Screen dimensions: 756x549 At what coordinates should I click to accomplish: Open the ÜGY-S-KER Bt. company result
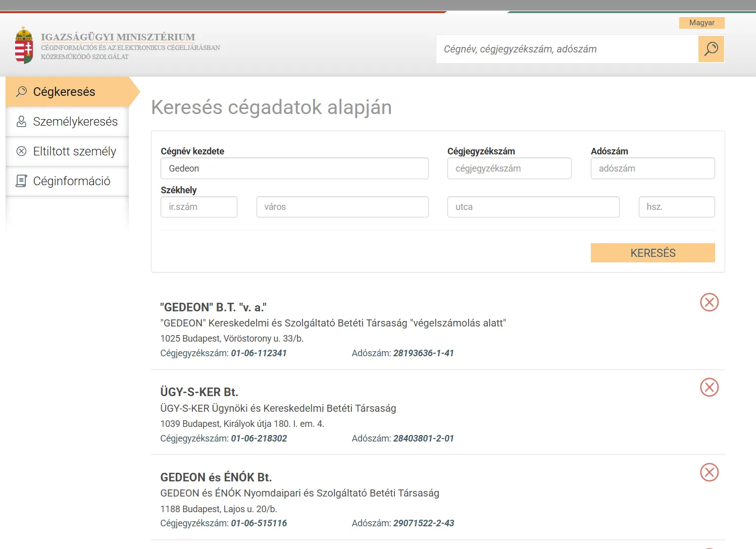(199, 392)
